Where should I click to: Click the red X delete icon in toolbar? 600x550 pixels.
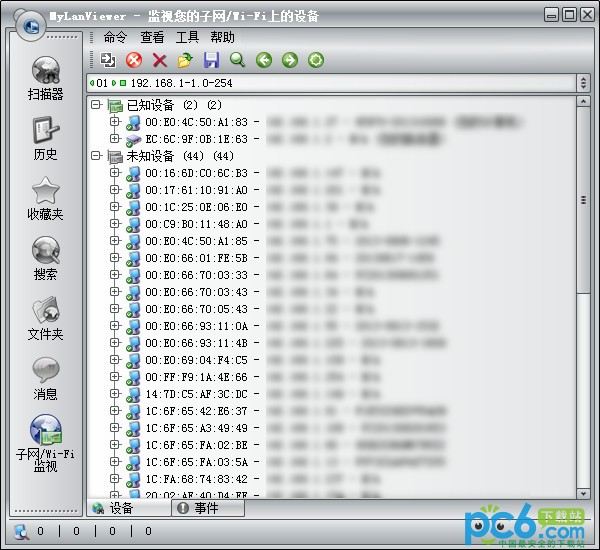pos(159,61)
